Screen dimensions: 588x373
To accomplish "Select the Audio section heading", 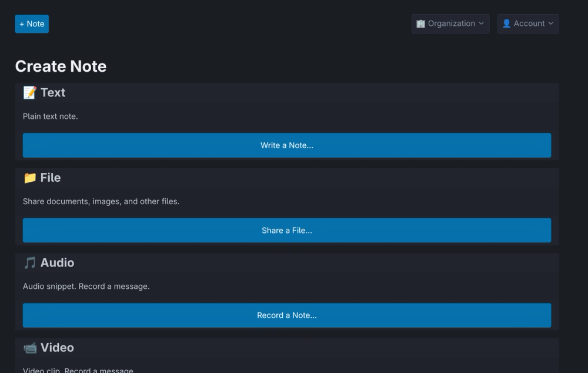I will pyautogui.click(x=58, y=262).
